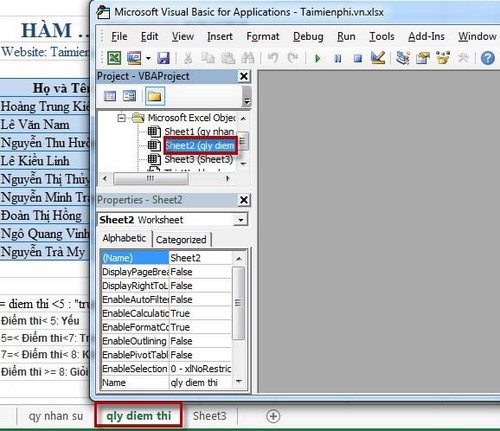
Task: Click the EnablePivotTable property row
Action: coord(166,355)
